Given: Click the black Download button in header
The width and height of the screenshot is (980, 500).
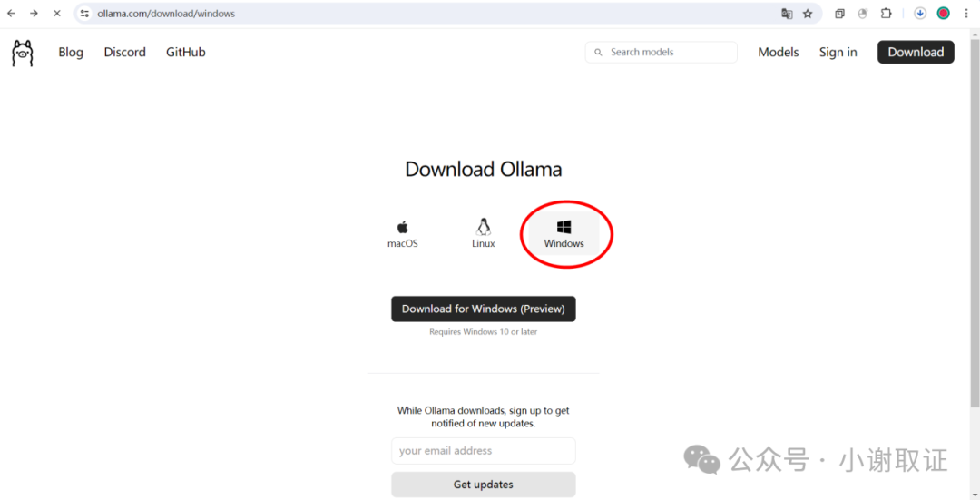Looking at the screenshot, I should [x=916, y=52].
